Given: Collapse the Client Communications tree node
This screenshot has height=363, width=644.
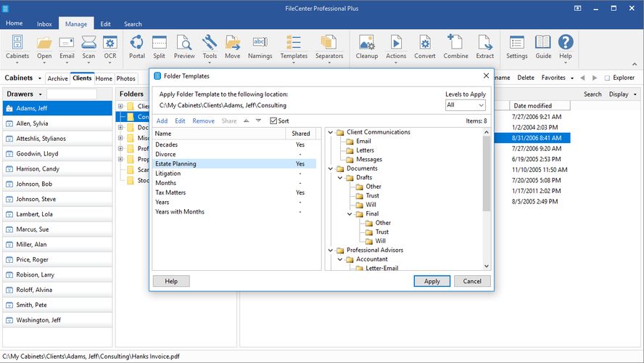Looking at the screenshot, I should click(x=331, y=132).
